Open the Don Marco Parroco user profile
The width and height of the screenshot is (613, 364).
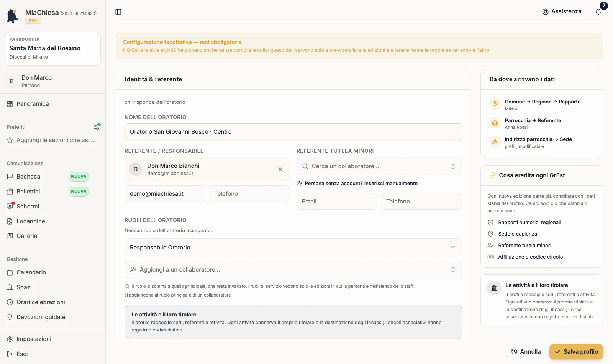point(52,81)
